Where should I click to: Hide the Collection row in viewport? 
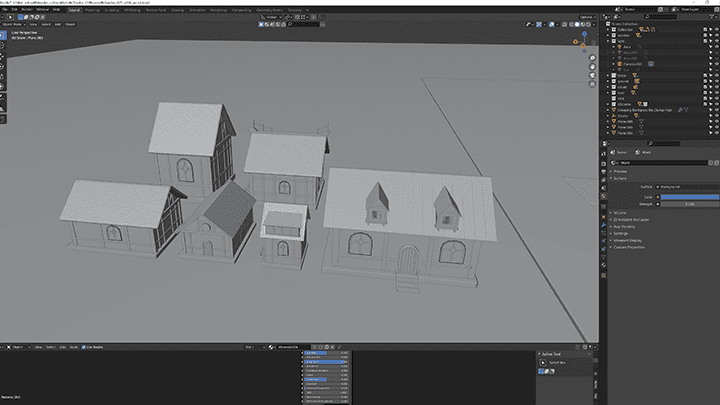pos(716,29)
